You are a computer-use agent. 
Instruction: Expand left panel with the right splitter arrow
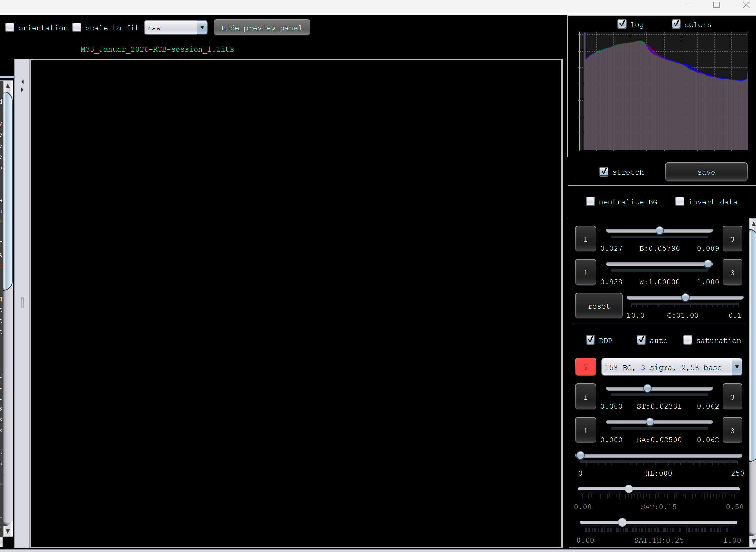[x=22, y=90]
